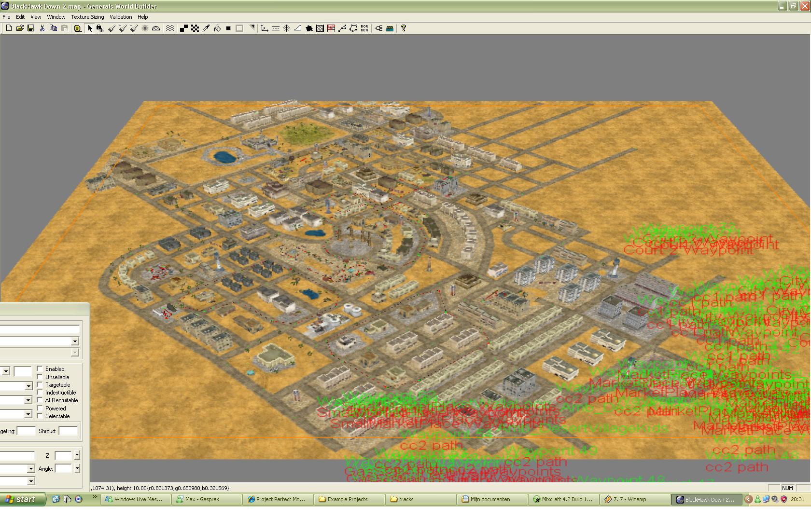Select the feather blend edge tool
811x532 pixels.
pyautogui.click(x=252, y=28)
